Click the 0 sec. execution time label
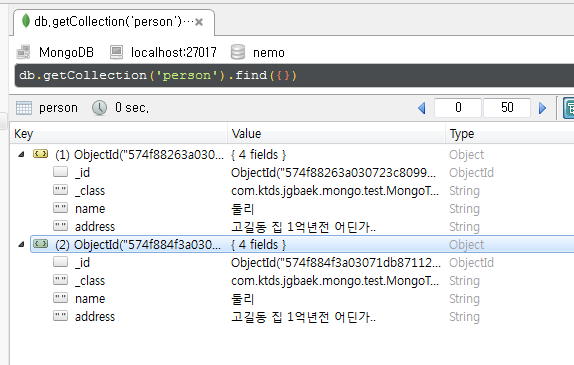 (132, 108)
